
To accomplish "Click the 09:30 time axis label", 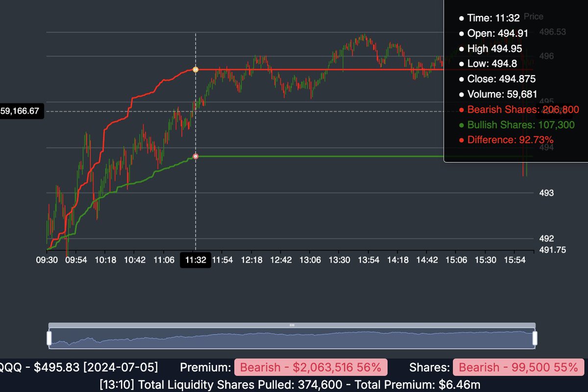I will tap(47, 260).
